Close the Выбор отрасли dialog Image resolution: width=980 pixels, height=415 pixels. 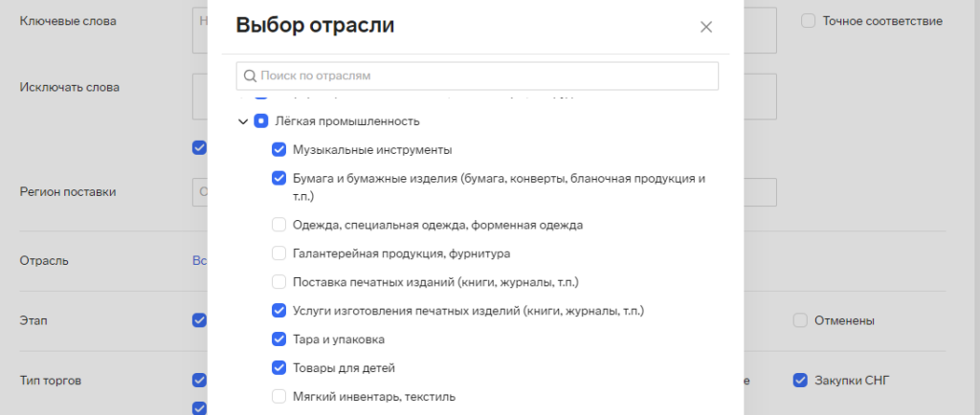(706, 27)
